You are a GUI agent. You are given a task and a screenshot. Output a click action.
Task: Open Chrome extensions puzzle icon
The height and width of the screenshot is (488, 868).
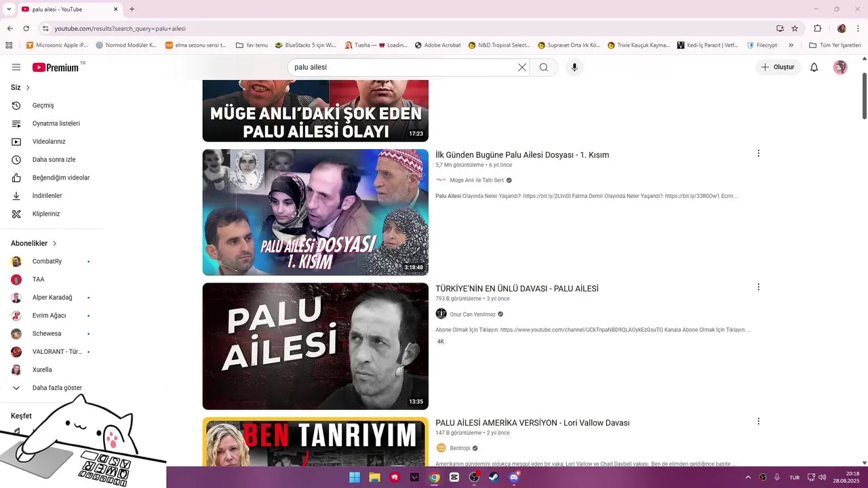(818, 28)
